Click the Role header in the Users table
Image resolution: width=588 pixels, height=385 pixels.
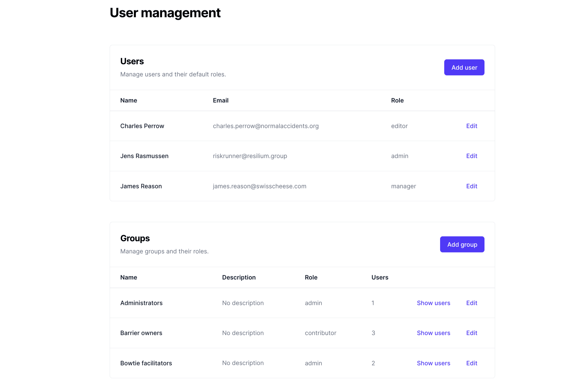(x=397, y=100)
